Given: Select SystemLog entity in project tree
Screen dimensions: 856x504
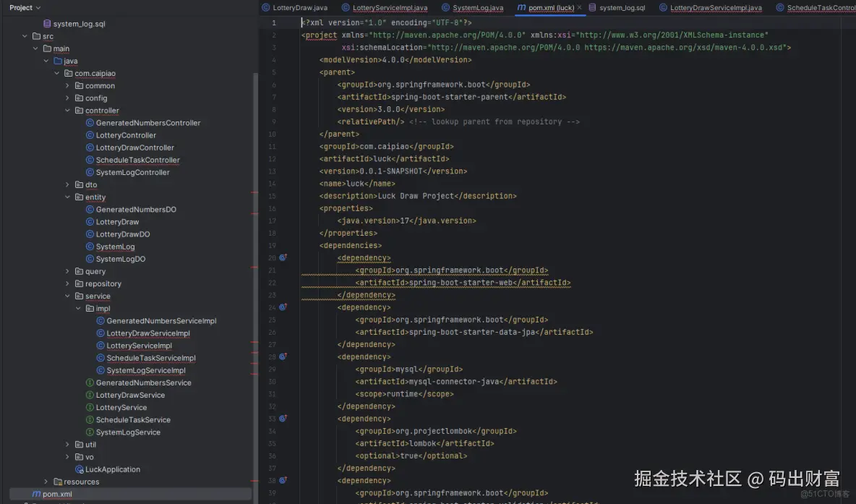Looking at the screenshot, I should (x=115, y=247).
